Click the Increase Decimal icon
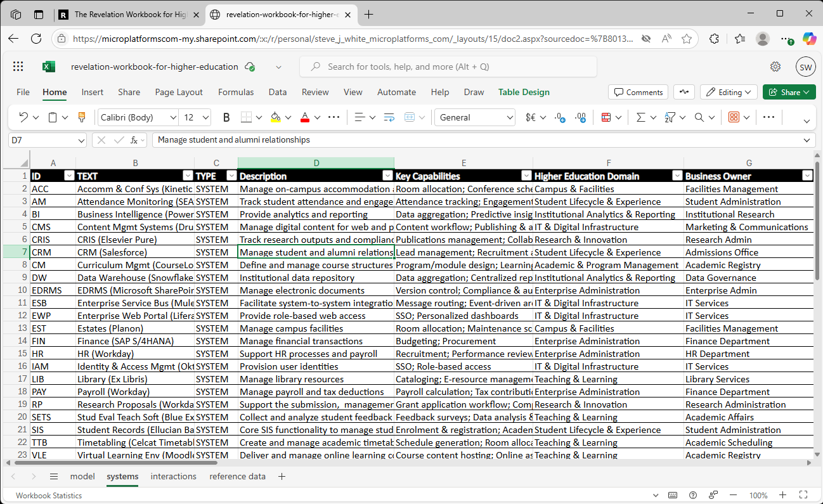 [x=581, y=117]
